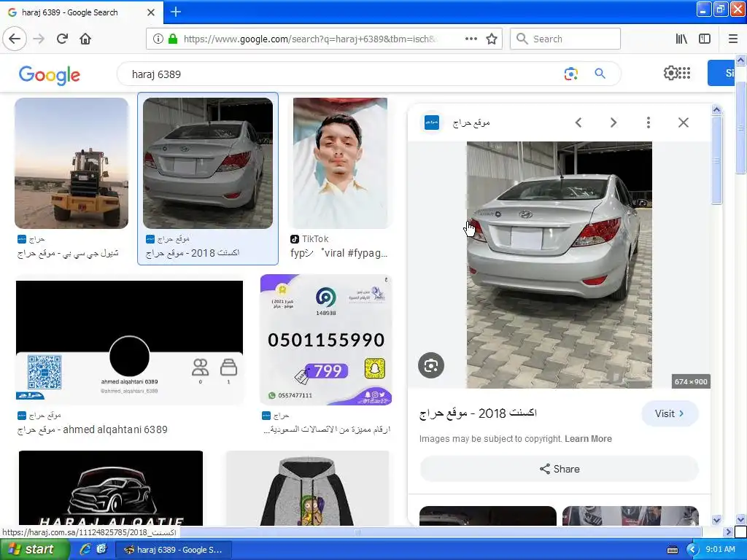This screenshot has width=747, height=560.
Task: Launch Internet Explorer from quick launch
Action: coord(86,550)
